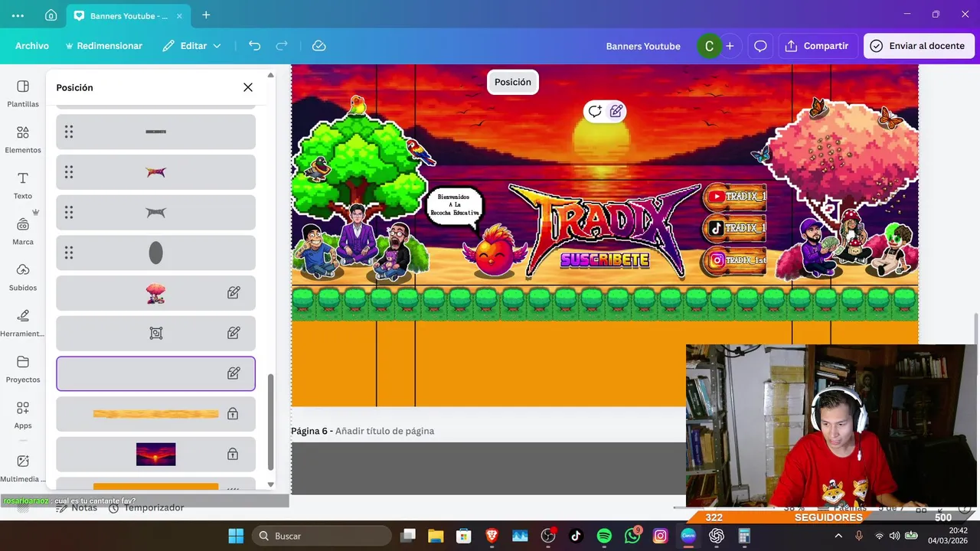Expand hidden system tray icons chevron
The image size is (980, 551).
coord(838,536)
